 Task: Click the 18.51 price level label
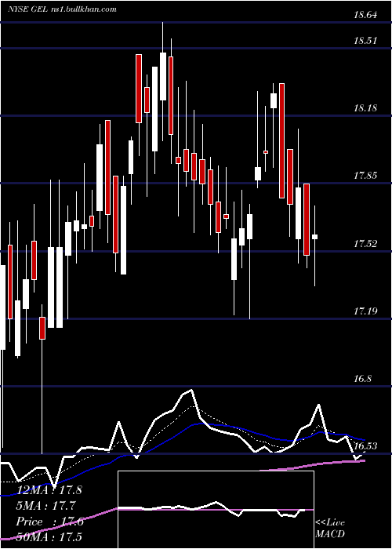coord(365,41)
